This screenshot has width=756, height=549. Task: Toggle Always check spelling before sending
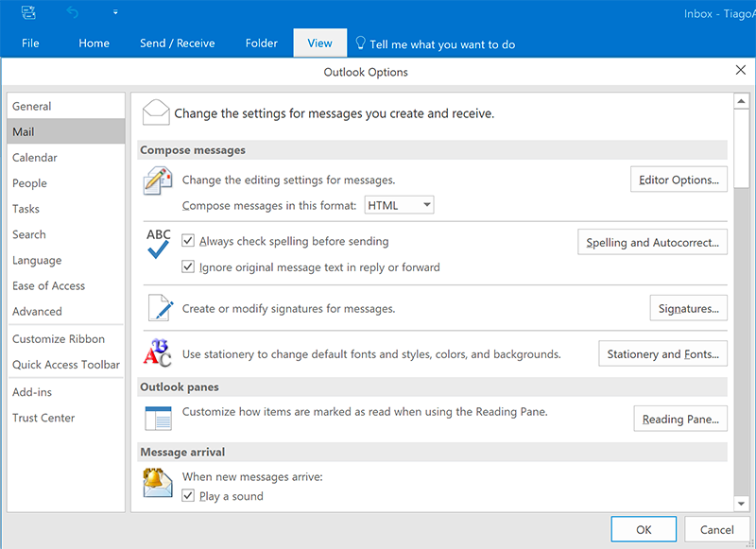point(188,242)
